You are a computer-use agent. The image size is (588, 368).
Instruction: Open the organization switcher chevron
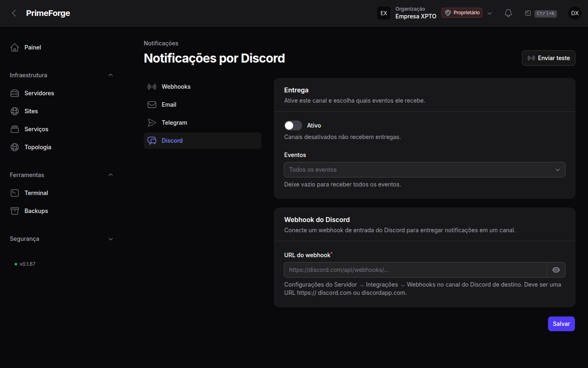click(x=490, y=13)
